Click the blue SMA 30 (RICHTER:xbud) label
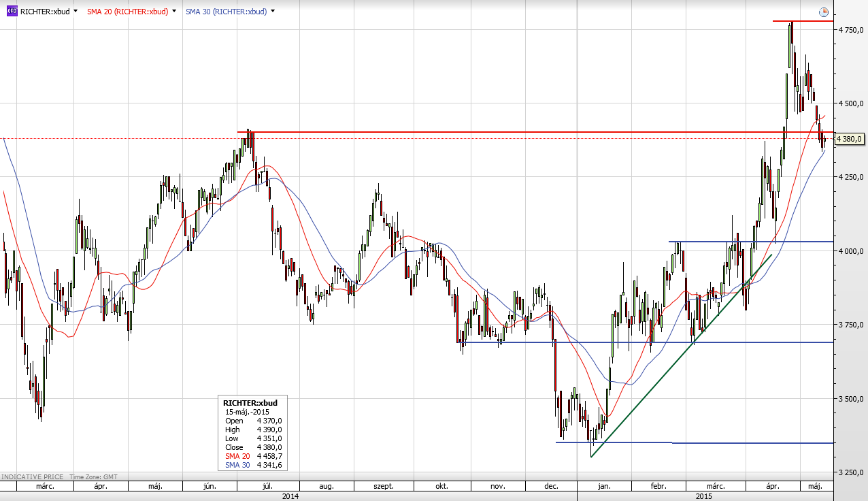Image resolution: width=868 pixels, height=501 pixels. click(227, 12)
